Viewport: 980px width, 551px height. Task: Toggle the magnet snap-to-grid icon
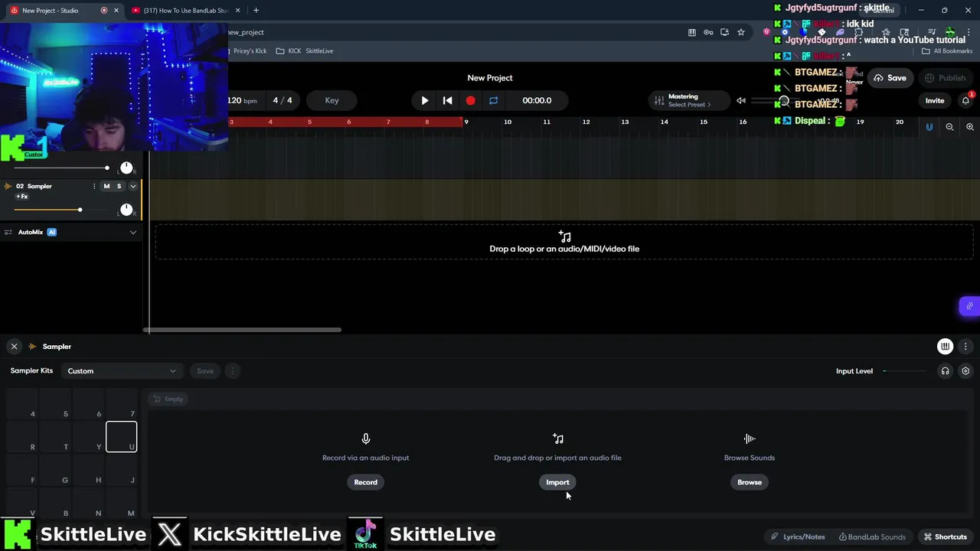click(x=929, y=127)
